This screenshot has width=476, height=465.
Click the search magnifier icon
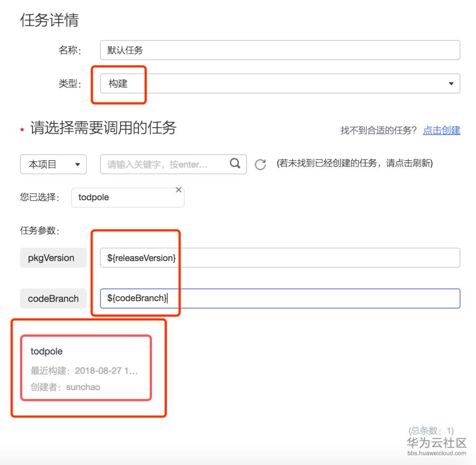235,163
